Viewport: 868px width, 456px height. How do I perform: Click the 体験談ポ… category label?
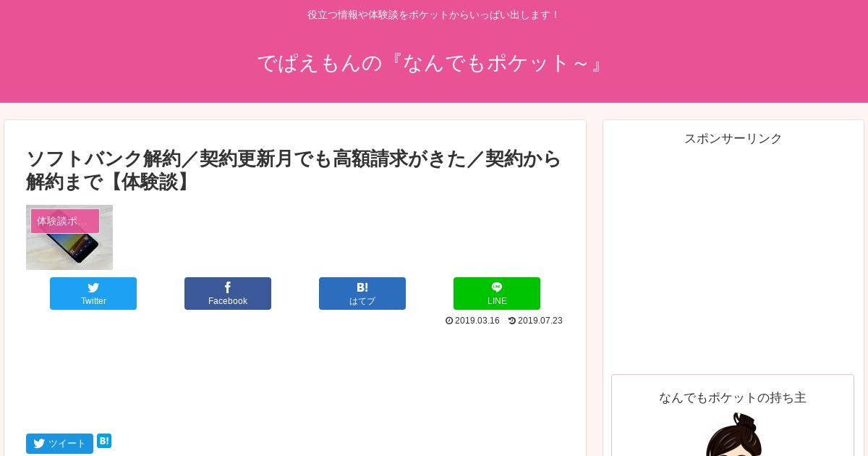coord(65,221)
